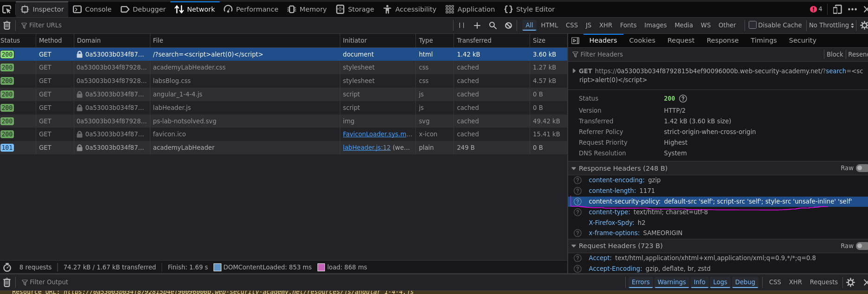Toggle CSS console filter
This screenshot has width=868, height=294.
tap(775, 282)
